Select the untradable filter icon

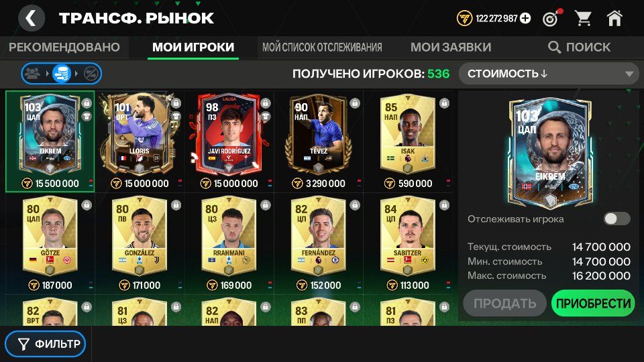click(91, 74)
